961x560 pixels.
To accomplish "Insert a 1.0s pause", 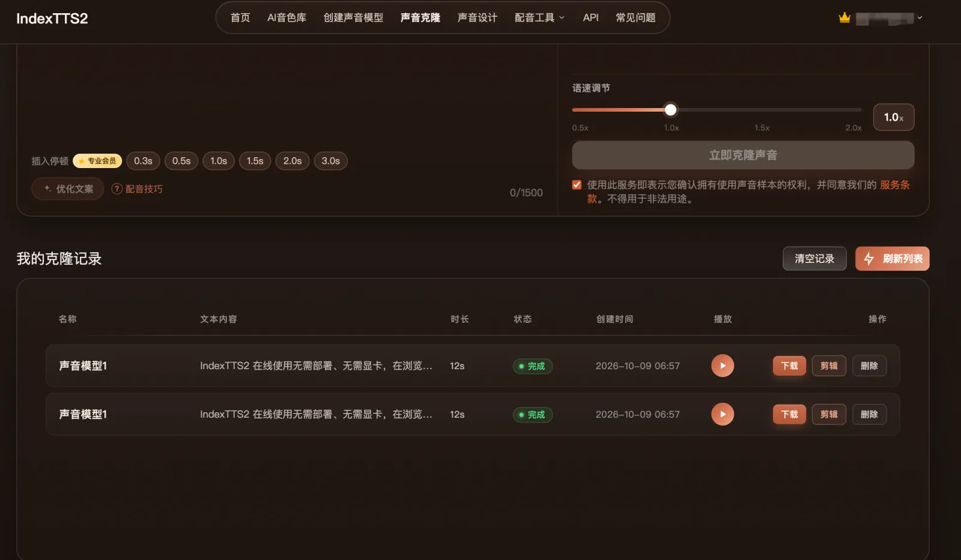I will (219, 161).
